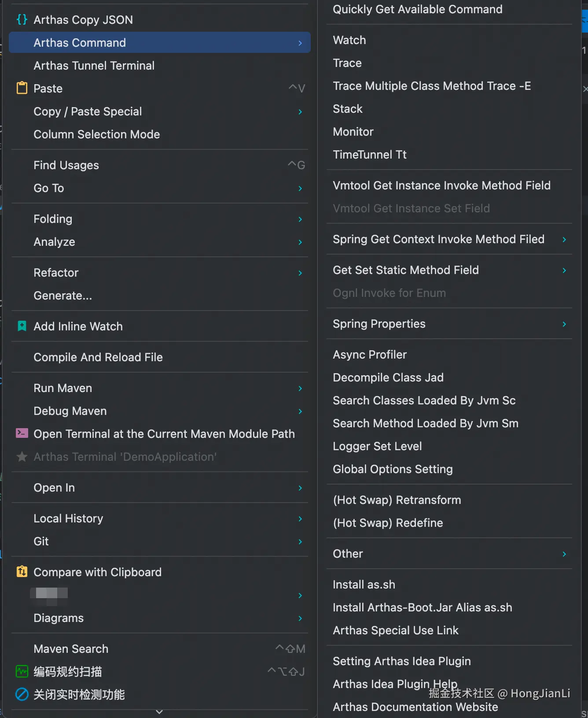Click the terminal icon for Maven Module Path
The height and width of the screenshot is (718, 588).
pyautogui.click(x=22, y=433)
